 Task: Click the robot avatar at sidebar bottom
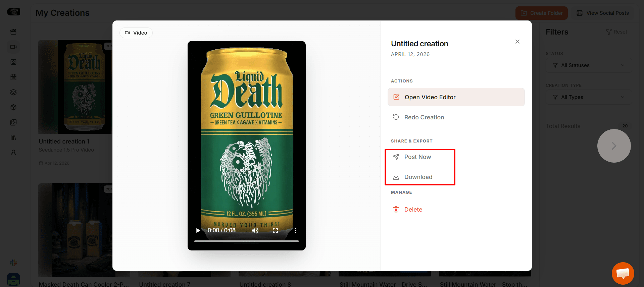coord(13,280)
